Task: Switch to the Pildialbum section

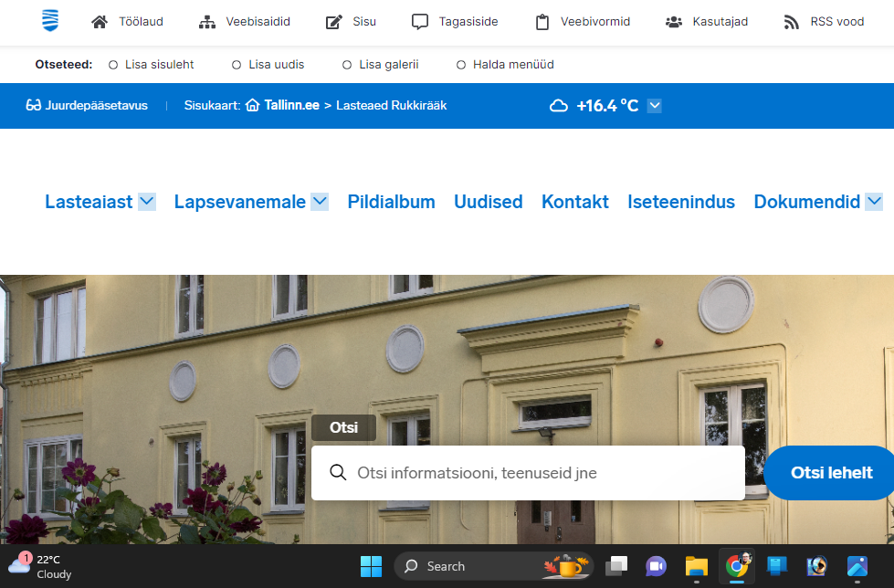Action: pos(391,201)
